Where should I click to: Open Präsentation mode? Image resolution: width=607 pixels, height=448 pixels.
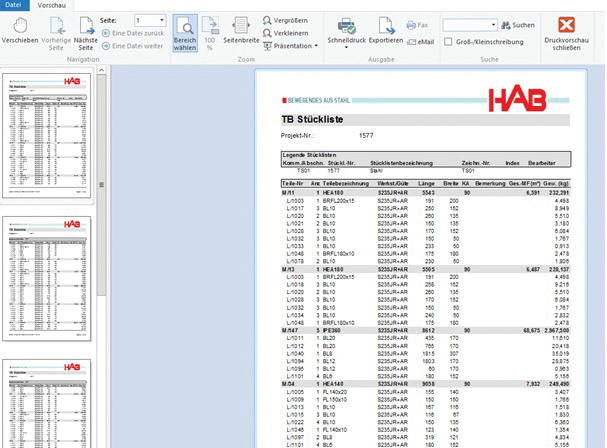click(x=287, y=46)
